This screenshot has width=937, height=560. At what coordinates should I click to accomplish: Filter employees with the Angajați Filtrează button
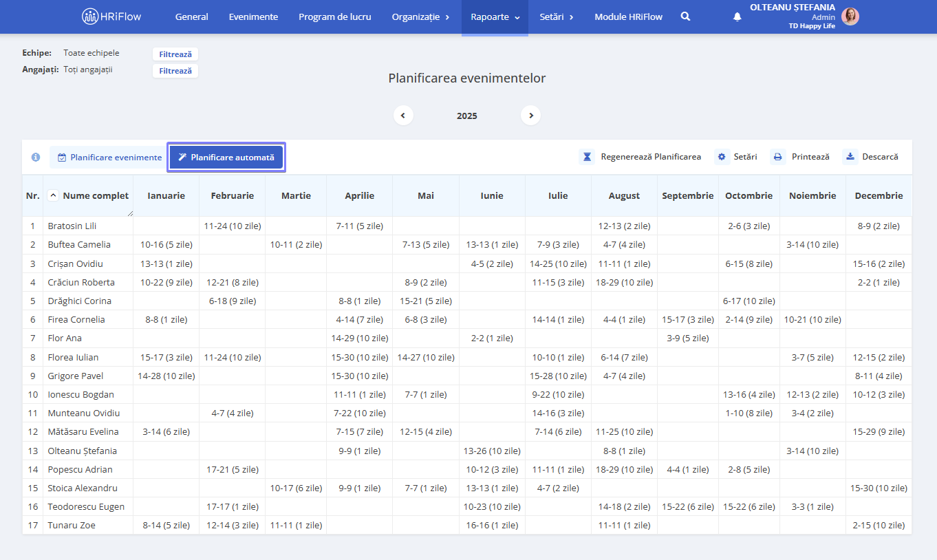tap(175, 71)
